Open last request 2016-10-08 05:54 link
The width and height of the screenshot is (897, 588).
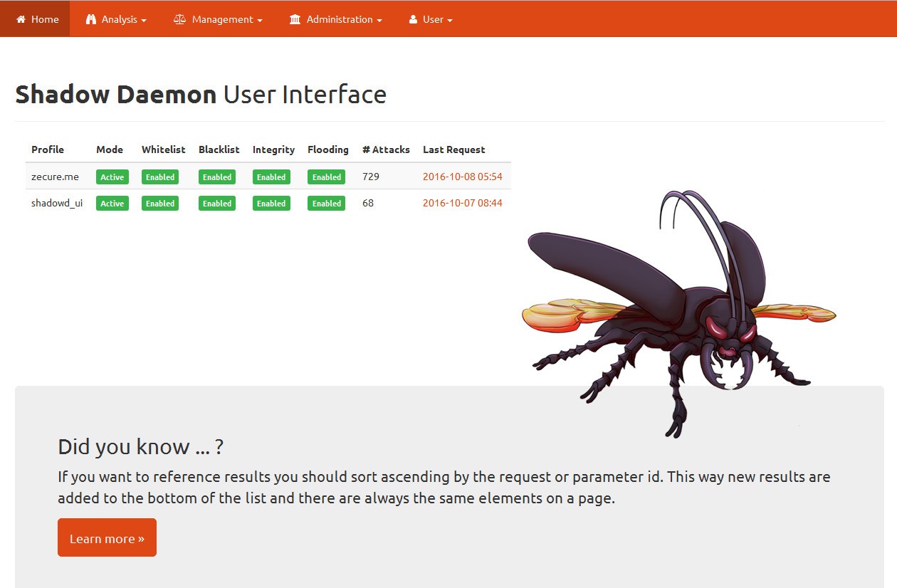[x=463, y=177]
